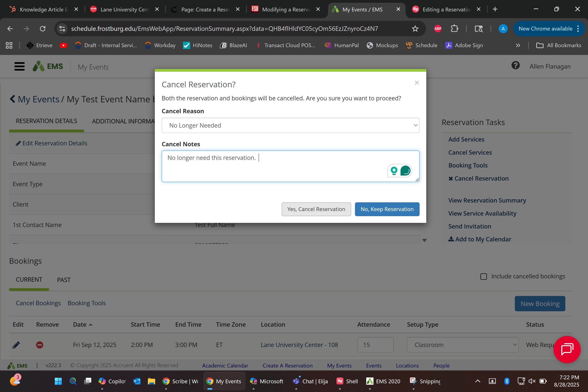Open the red chat support bubble

tap(567, 349)
